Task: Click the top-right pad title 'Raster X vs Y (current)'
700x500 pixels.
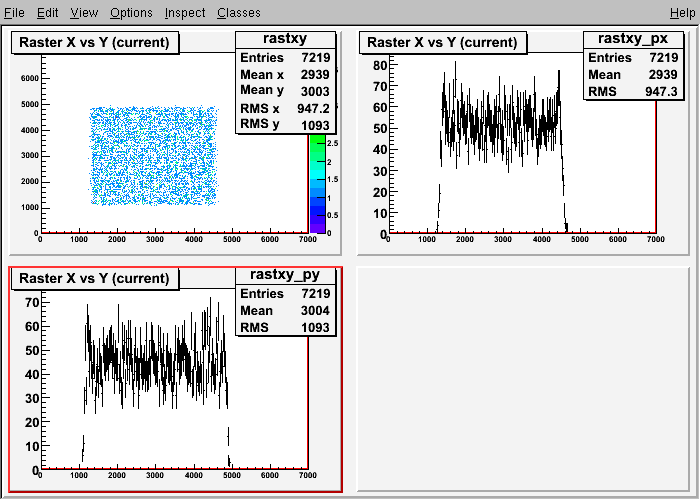Action: [x=442, y=42]
